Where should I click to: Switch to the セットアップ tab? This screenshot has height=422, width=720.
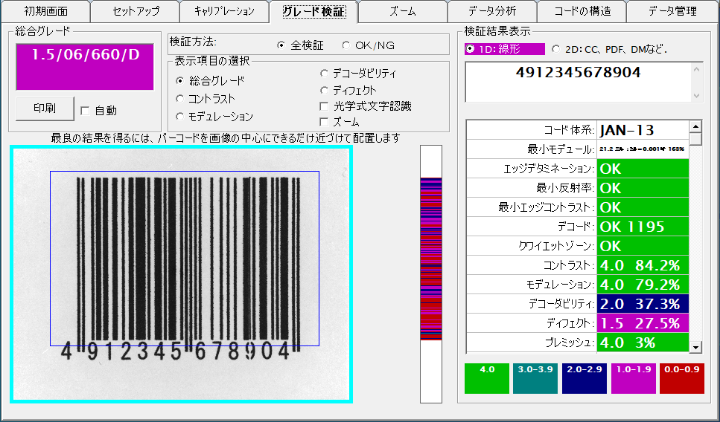(x=135, y=11)
